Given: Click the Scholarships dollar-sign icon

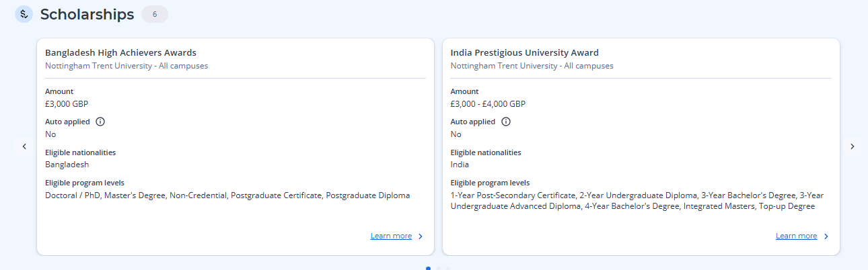Looking at the screenshot, I should tap(24, 14).
